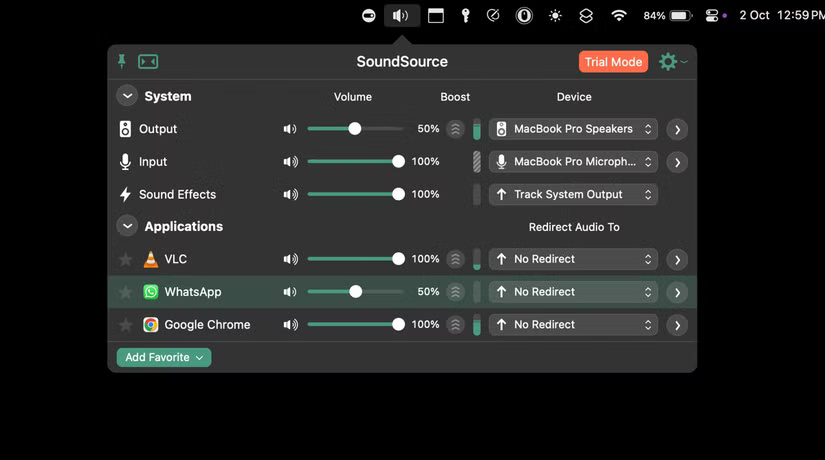Screen dimensions: 825x460
Task: Open the MacBook Pro Speakers device dropdown
Action: [573, 129]
